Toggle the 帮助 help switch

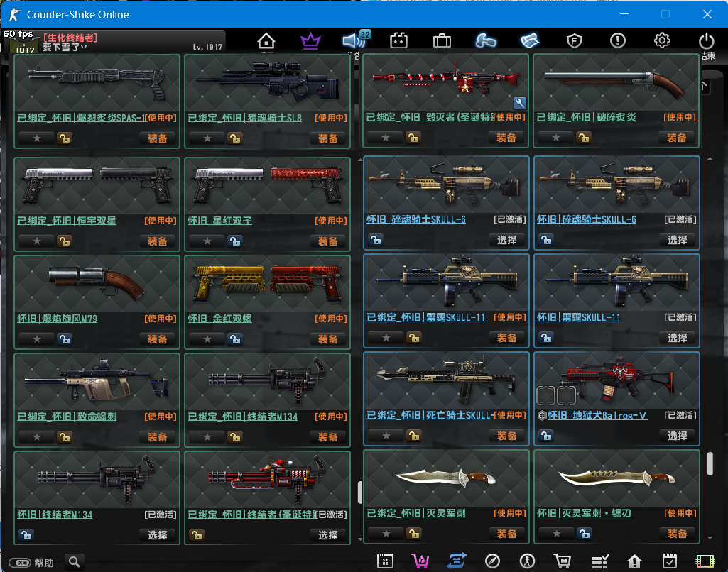tap(19, 563)
